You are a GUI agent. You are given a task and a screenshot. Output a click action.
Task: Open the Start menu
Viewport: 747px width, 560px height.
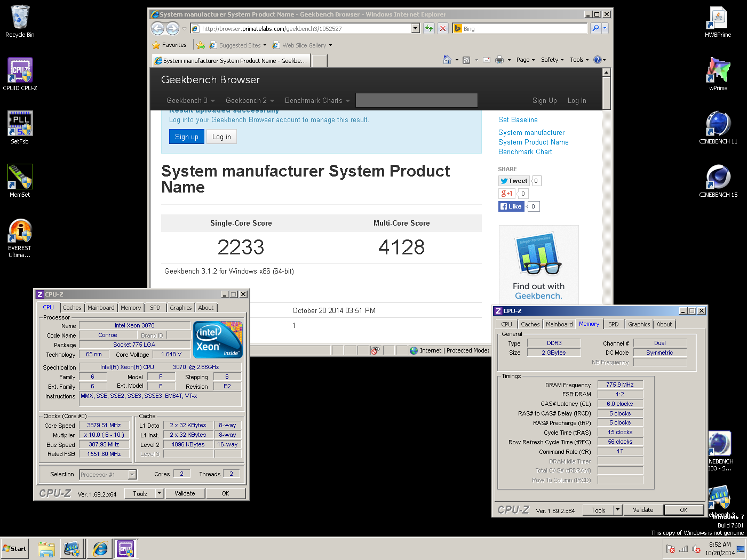pyautogui.click(x=14, y=549)
